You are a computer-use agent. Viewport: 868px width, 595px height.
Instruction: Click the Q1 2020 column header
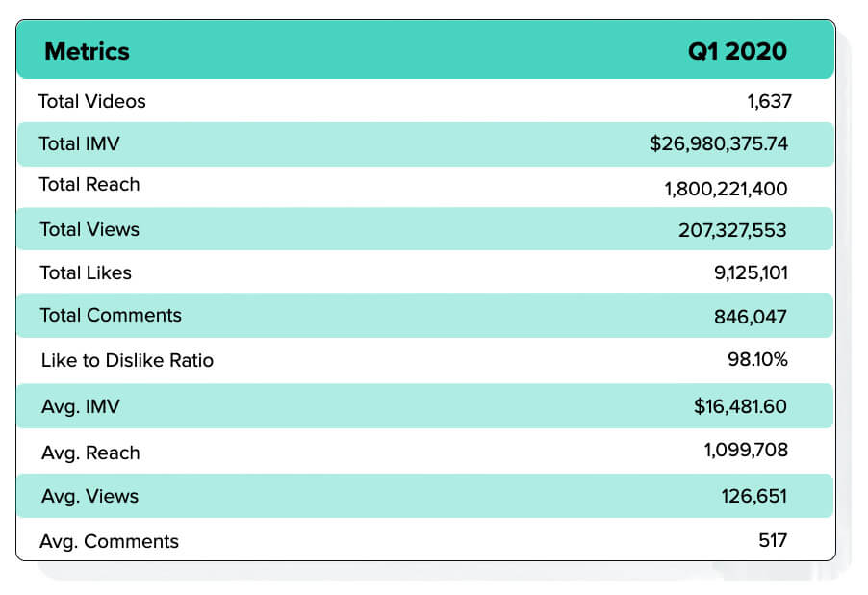[737, 52]
